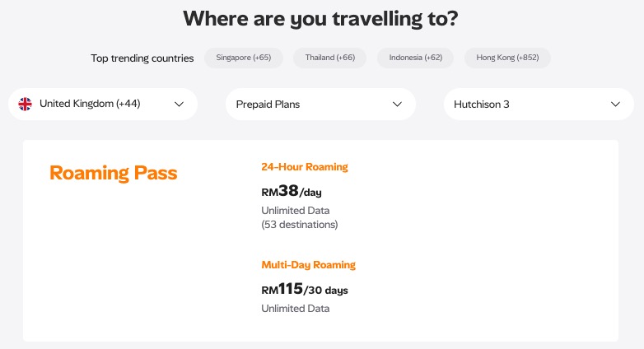644x349 pixels.
Task: Choose the Thailand (+66) trending chip
Action: [x=330, y=58]
